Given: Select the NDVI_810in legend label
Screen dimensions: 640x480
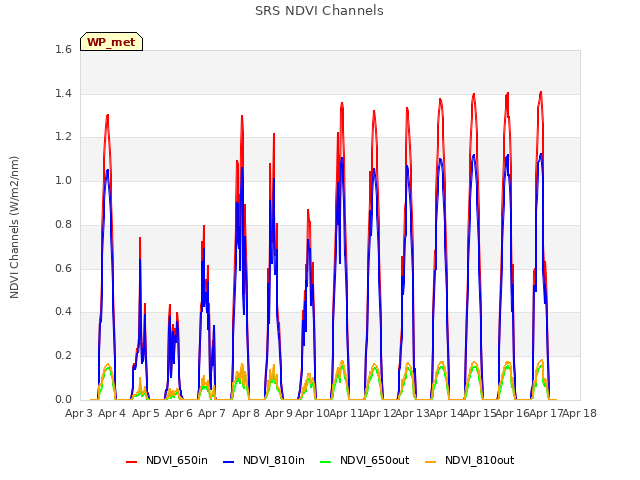Looking at the screenshot, I should click(x=274, y=460).
